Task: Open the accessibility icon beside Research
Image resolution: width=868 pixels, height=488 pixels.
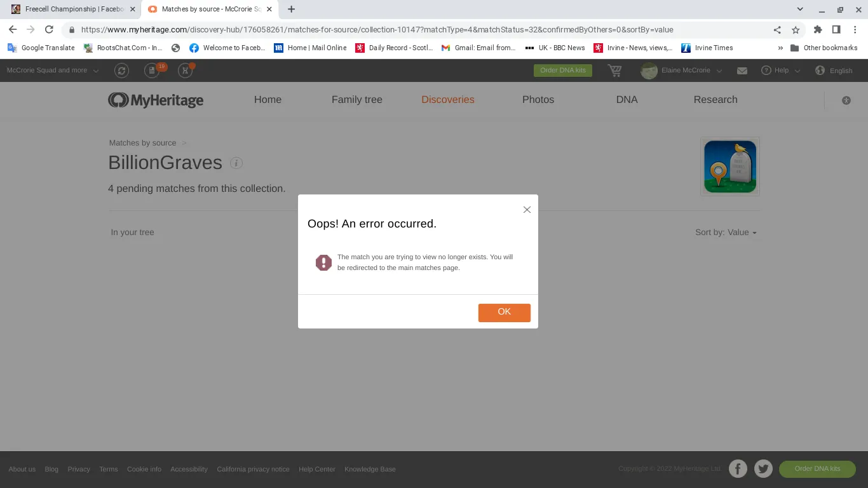Action: click(846, 100)
